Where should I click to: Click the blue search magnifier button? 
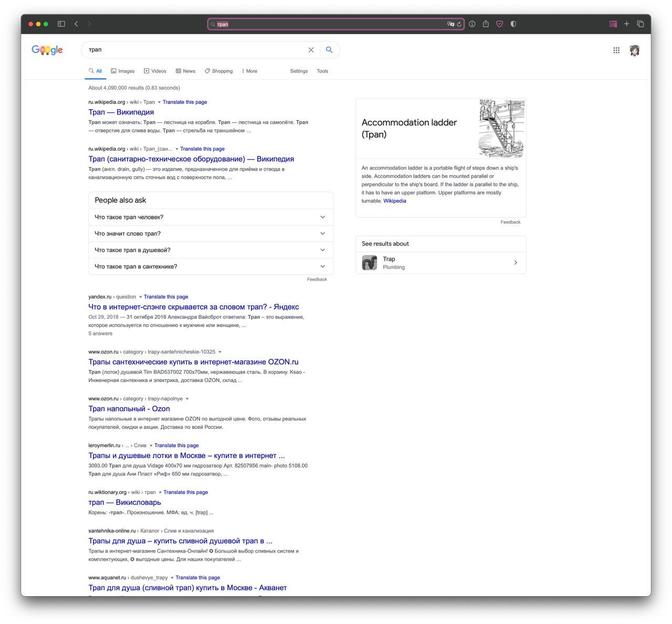point(329,49)
